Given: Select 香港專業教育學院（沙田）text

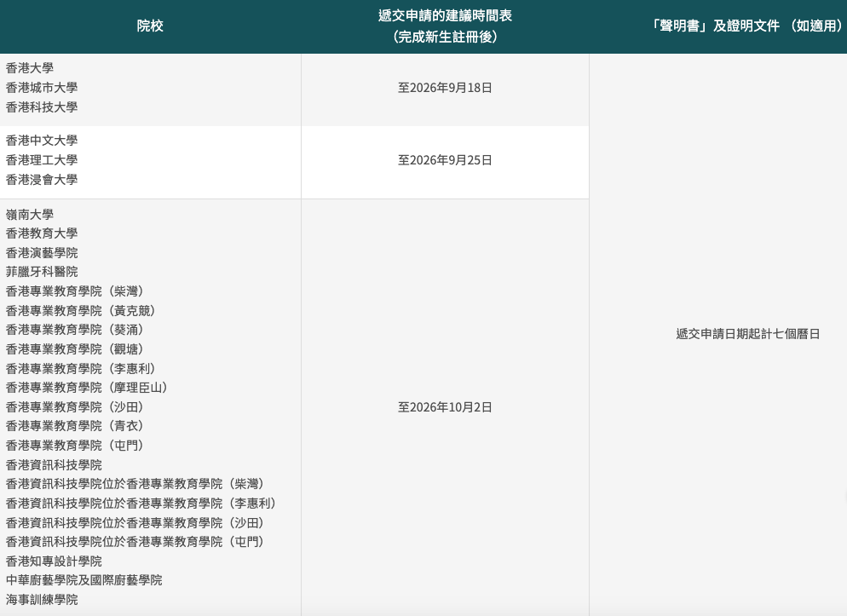Looking at the screenshot, I should click(74, 406).
